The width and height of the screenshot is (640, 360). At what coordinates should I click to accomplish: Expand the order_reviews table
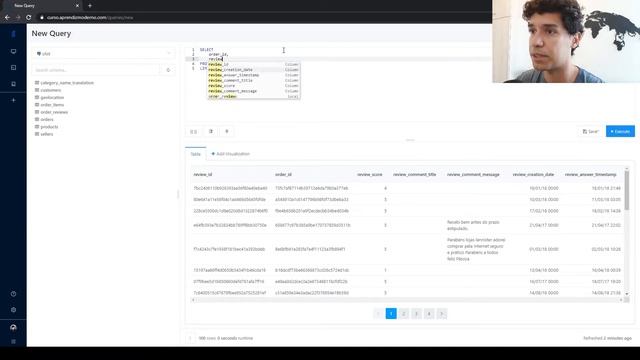(54, 112)
